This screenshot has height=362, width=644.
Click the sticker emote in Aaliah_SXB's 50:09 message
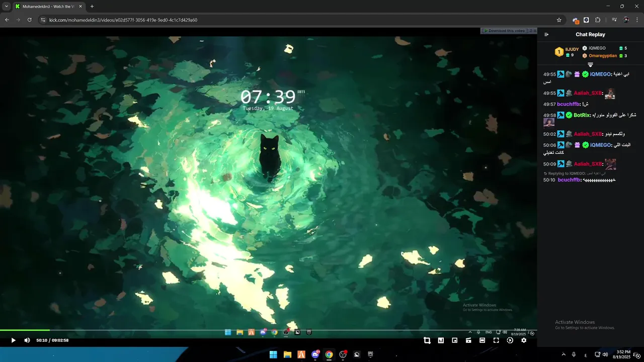coord(610,164)
